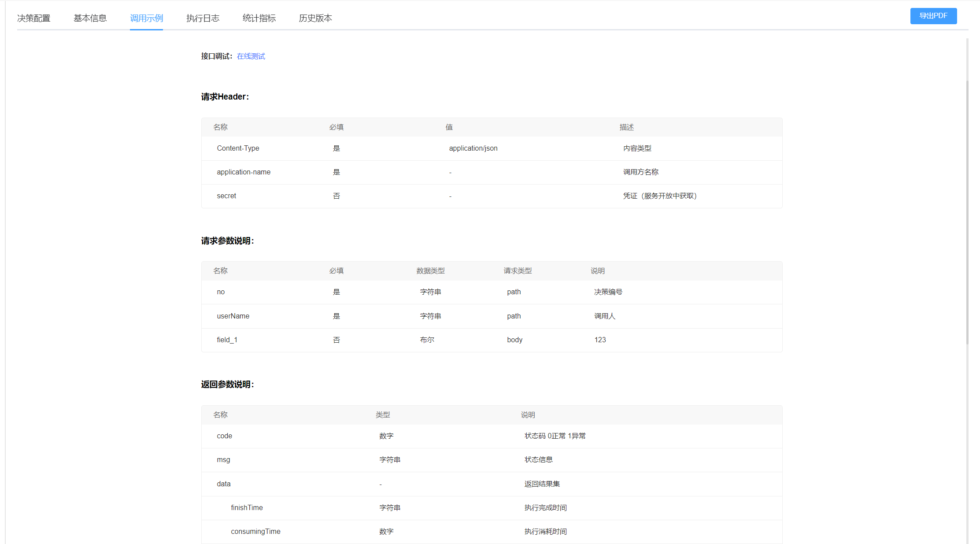This screenshot has height=544, width=980.
Task: Select the consumingTime return field
Action: click(x=255, y=531)
